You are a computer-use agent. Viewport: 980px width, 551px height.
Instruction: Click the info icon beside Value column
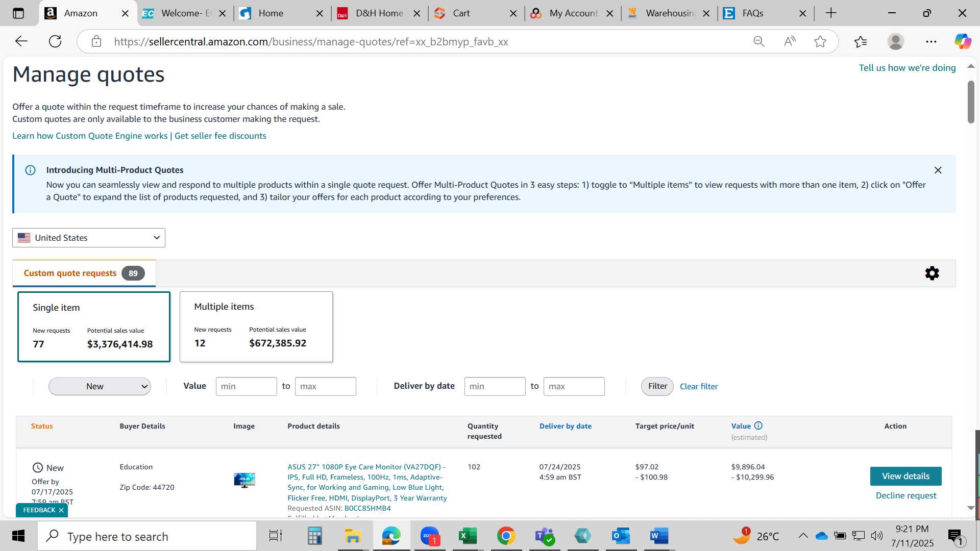[758, 425]
